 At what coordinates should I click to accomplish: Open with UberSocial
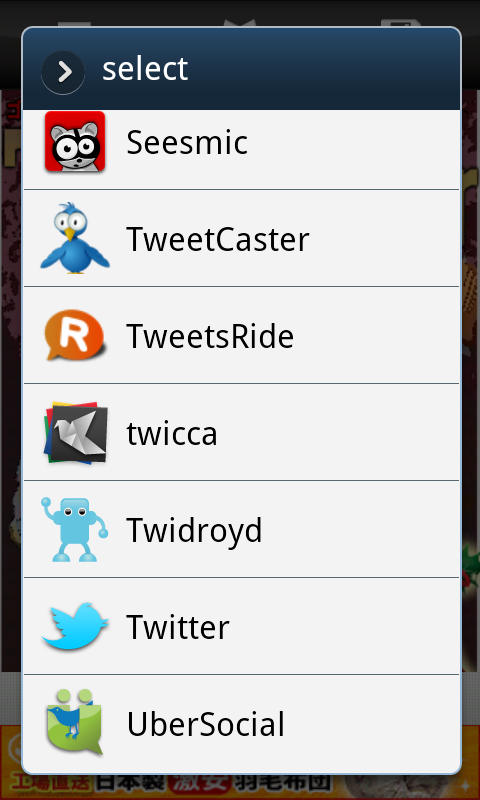pos(241,723)
